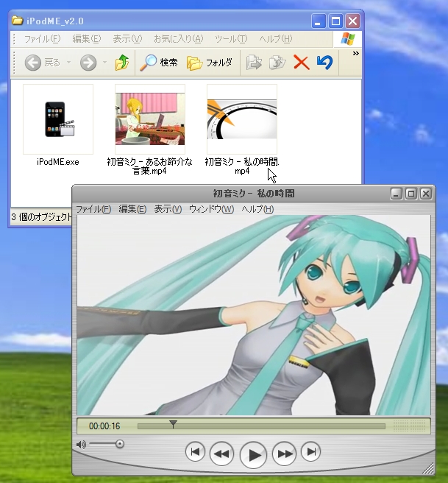Click the playhead marker on timeline
This screenshot has height=483, width=448.
173,424
